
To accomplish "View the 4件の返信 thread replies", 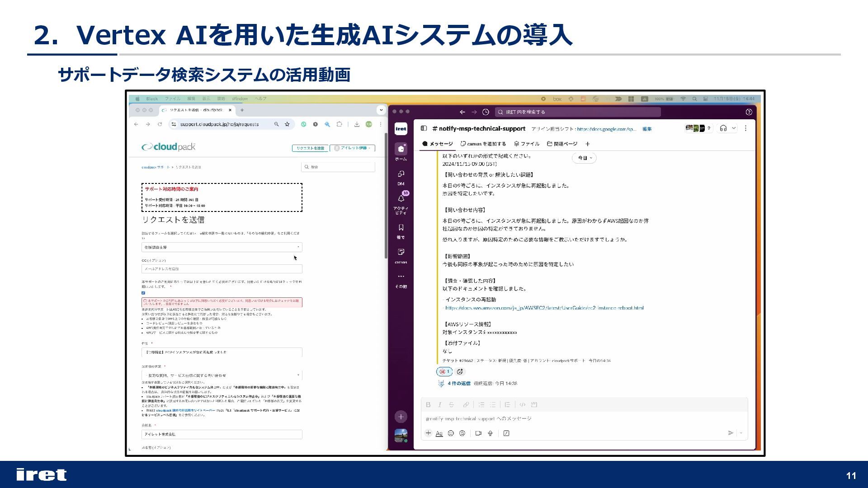I will pyautogui.click(x=459, y=384).
